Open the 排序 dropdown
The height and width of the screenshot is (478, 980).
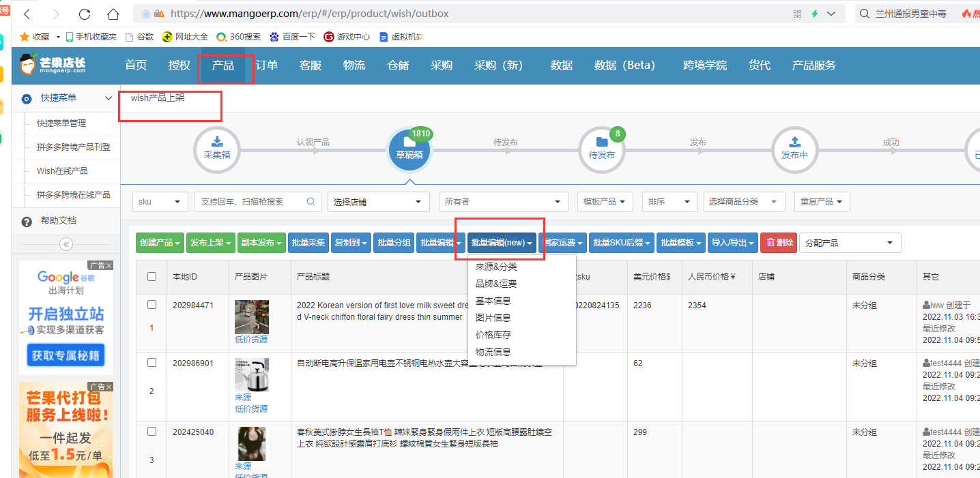click(x=670, y=202)
